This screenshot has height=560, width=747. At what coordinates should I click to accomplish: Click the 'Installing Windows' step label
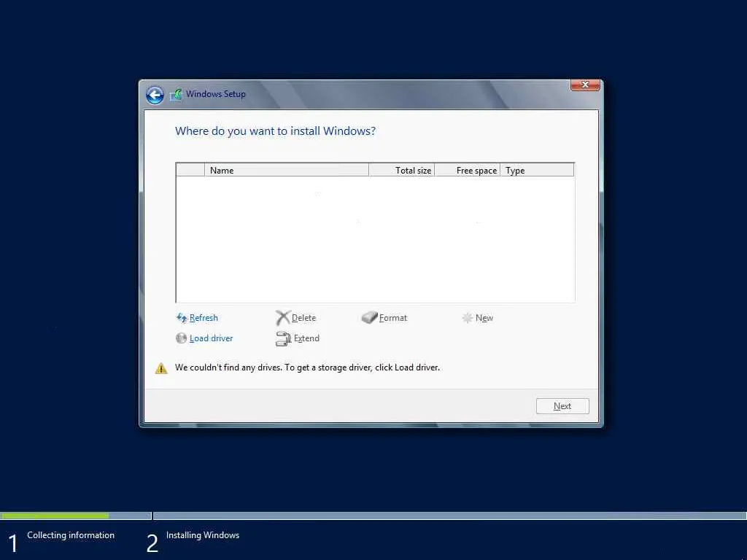[x=203, y=535]
